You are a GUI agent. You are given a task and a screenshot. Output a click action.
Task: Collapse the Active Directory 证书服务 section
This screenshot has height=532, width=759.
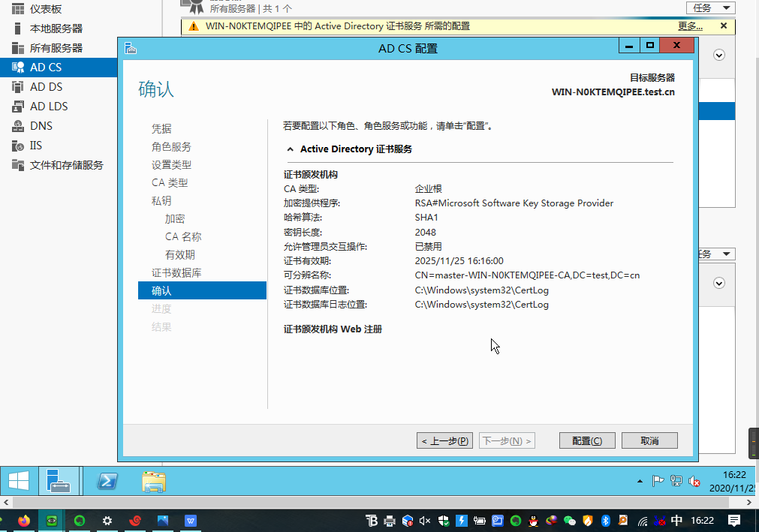[290, 149]
